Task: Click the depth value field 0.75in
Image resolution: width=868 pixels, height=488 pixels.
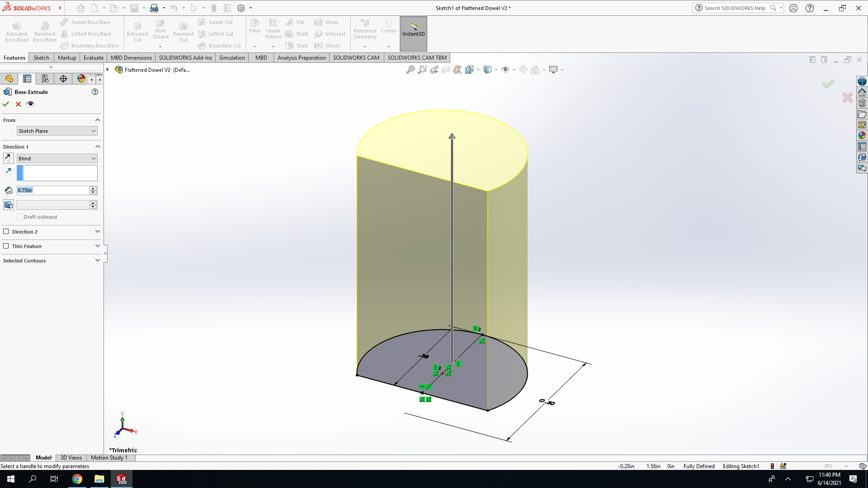Action: (x=53, y=190)
